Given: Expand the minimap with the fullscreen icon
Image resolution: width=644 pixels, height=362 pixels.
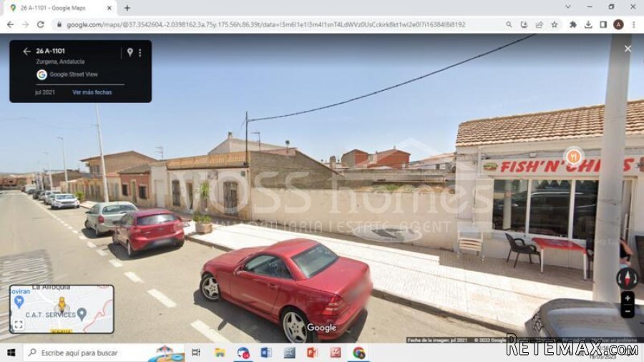Looking at the screenshot, I should 19,325.
